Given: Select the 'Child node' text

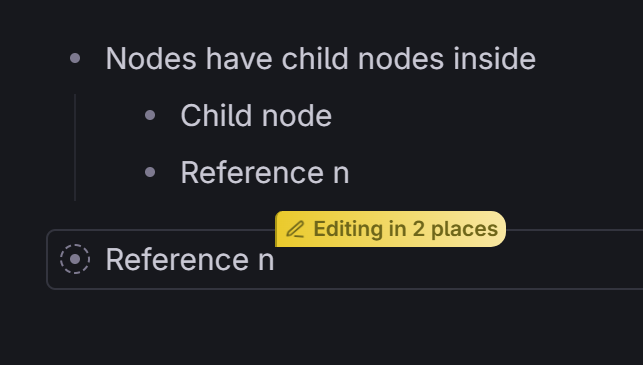Looking at the screenshot, I should pos(256,116).
